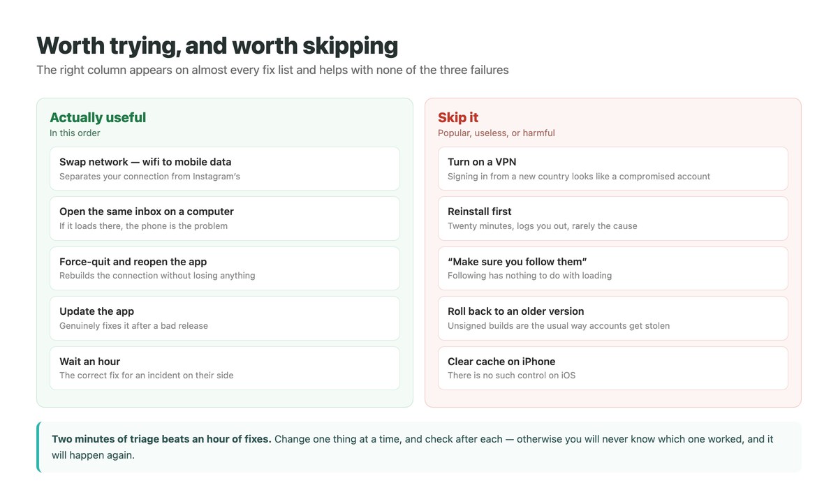838x504 pixels.
Task: Click the 'Actually useful' green heading
Action: click(x=98, y=117)
